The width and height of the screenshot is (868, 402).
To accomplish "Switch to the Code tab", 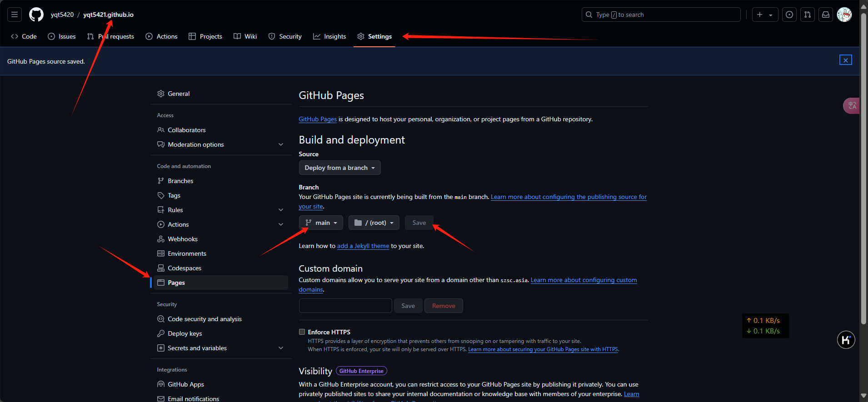I will click(x=24, y=36).
